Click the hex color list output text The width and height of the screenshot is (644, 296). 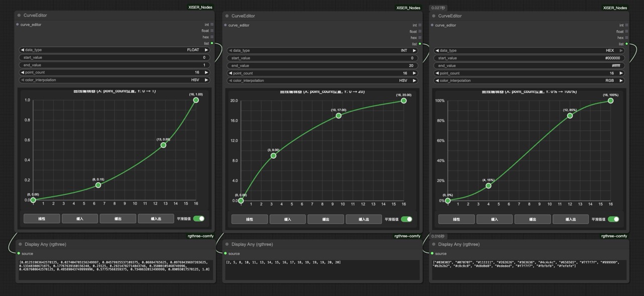click(x=528, y=264)
